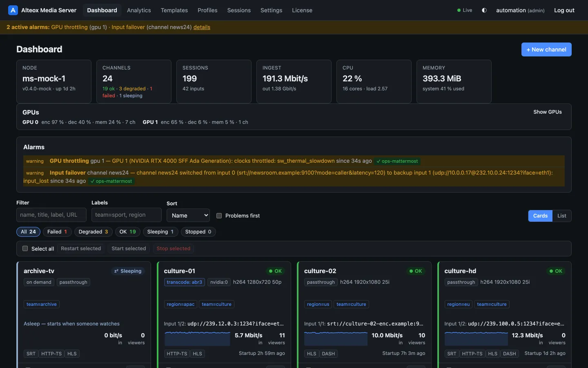
Task: Click the DASH tag on culture-hd
Action: (x=510, y=354)
